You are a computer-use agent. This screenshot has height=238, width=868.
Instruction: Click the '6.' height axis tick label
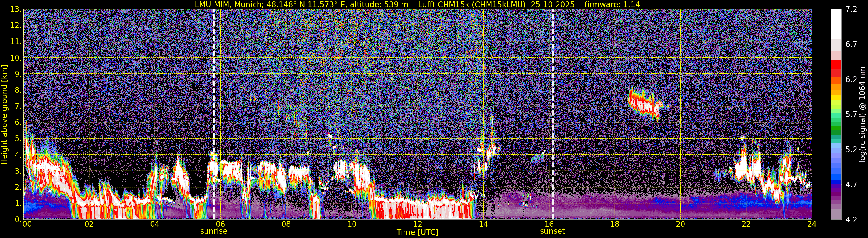(x=18, y=123)
